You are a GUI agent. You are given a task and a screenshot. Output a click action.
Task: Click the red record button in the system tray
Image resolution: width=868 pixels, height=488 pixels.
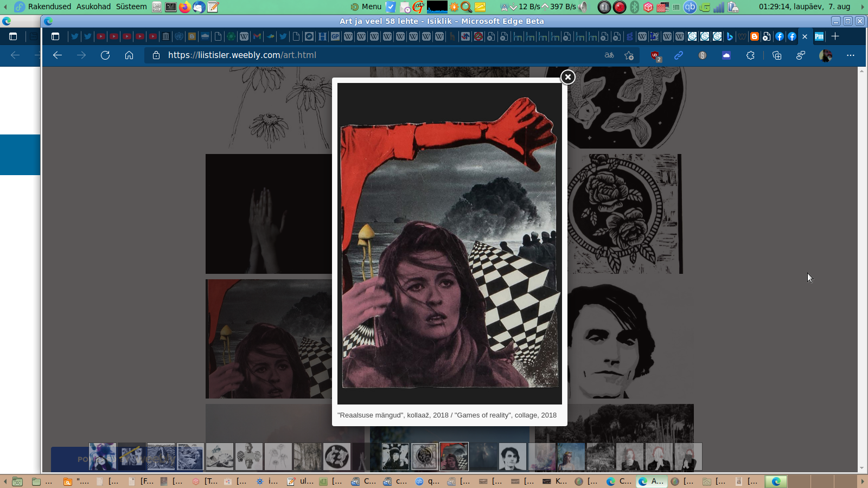pyautogui.click(x=620, y=7)
